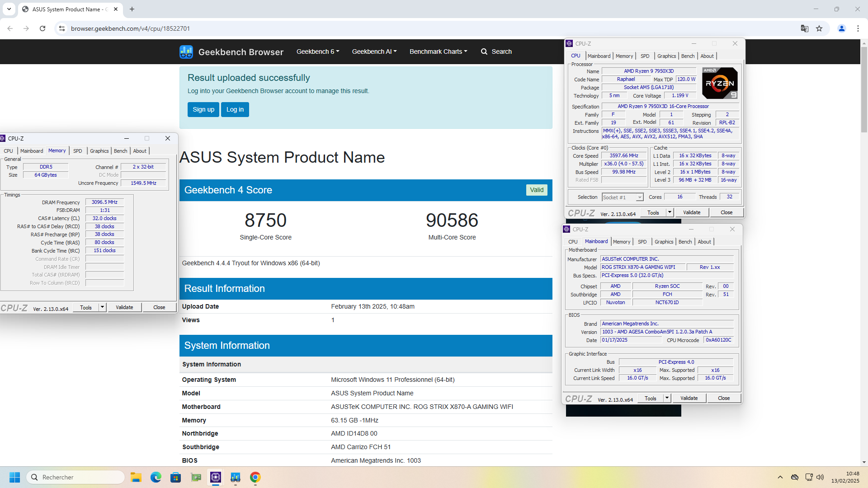Expand the Benchmark Charts dropdown menu
The width and height of the screenshot is (868, 488).
click(438, 52)
